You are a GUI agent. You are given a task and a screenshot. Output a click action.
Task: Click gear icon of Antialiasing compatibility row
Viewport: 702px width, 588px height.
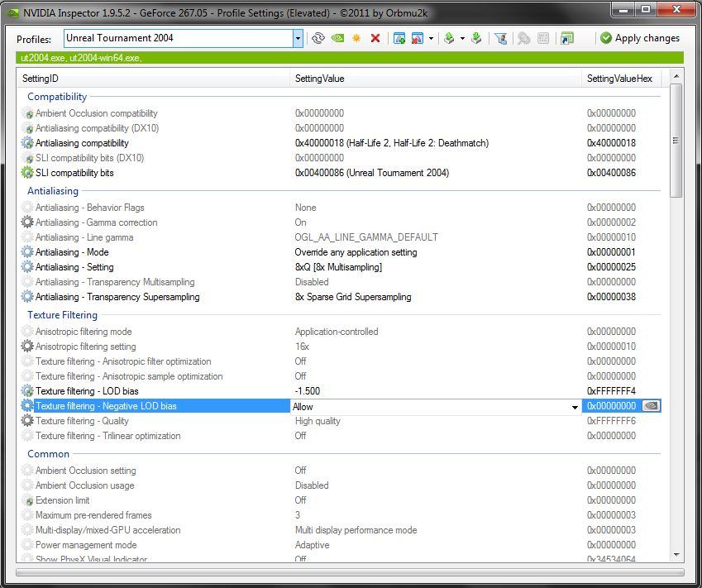pos(27,143)
